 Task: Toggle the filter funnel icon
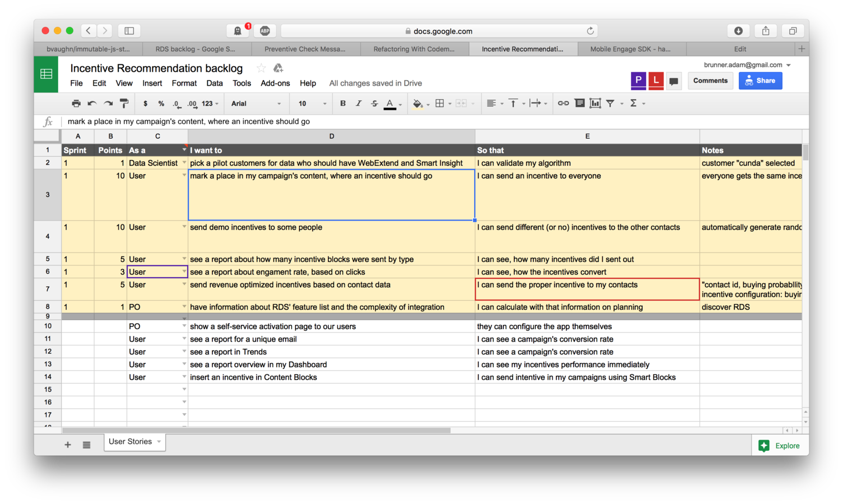[610, 104]
